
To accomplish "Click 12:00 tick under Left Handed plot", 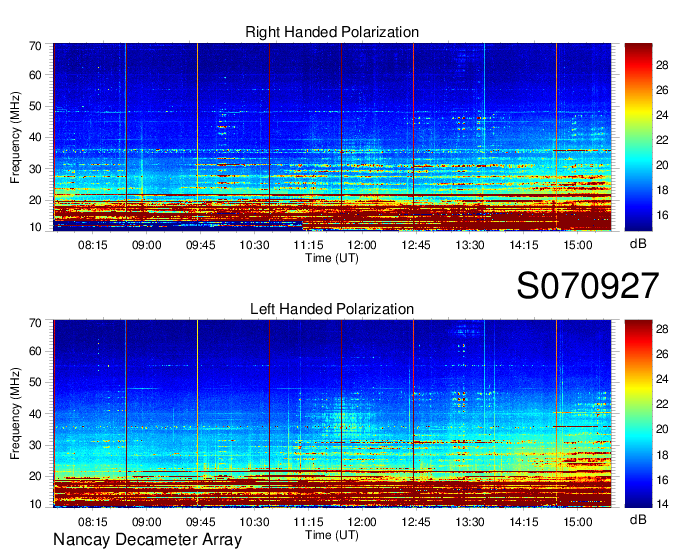I will (x=362, y=522).
